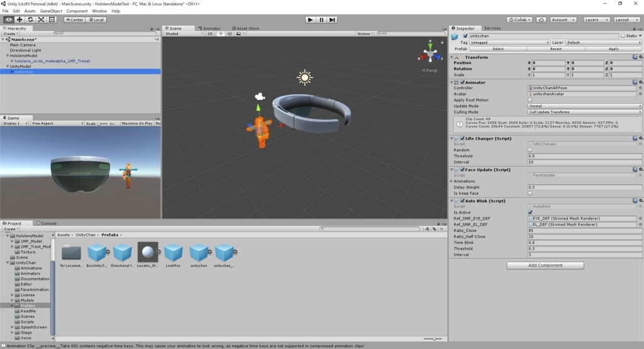
Task: Toggle the Static checkbox
Action: click(x=623, y=36)
